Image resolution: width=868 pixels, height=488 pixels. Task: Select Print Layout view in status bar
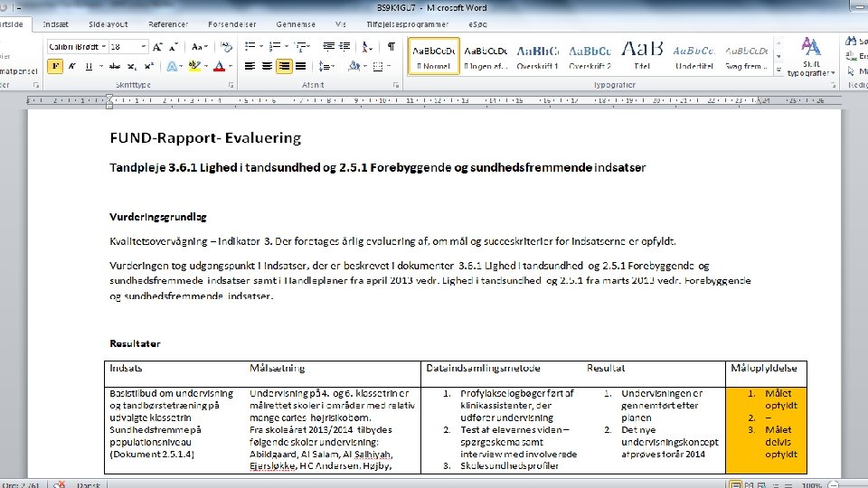tap(735, 484)
